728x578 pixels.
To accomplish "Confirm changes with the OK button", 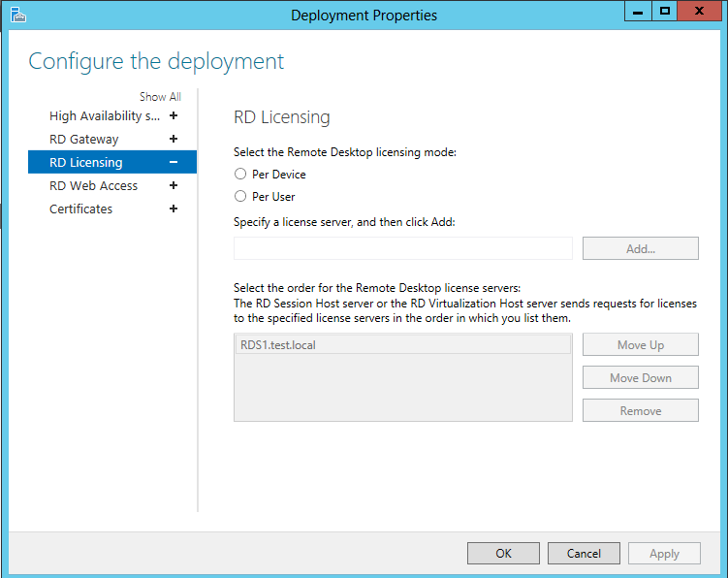I will click(x=503, y=554).
